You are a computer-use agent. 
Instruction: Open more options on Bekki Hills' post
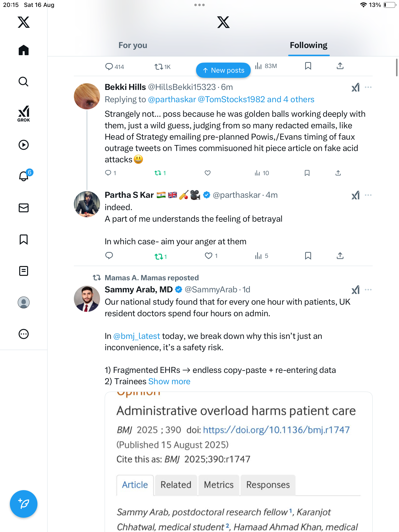[x=368, y=87]
